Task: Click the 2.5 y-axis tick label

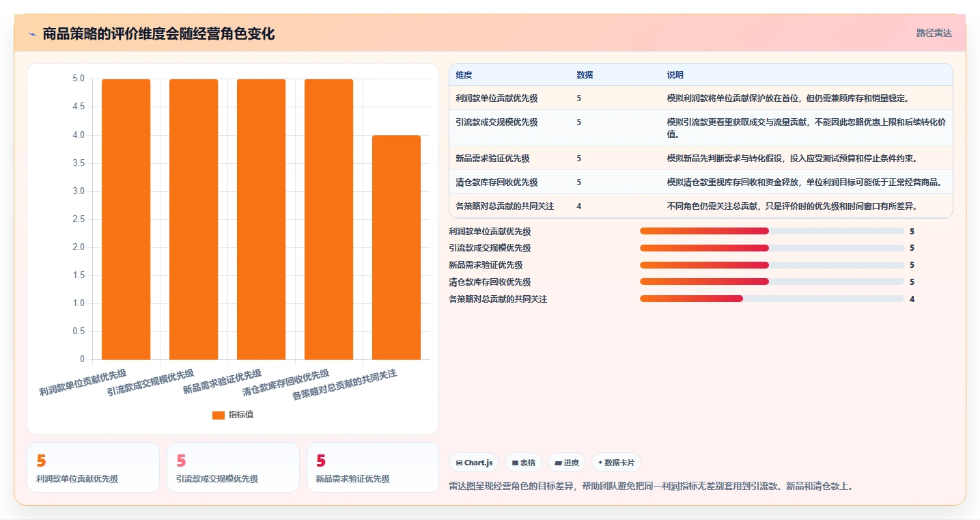Action: [x=79, y=219]
